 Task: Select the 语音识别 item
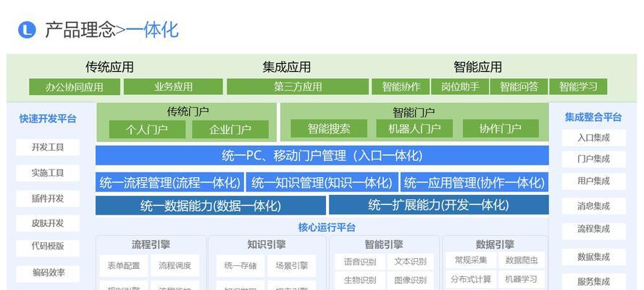point(360,262)
